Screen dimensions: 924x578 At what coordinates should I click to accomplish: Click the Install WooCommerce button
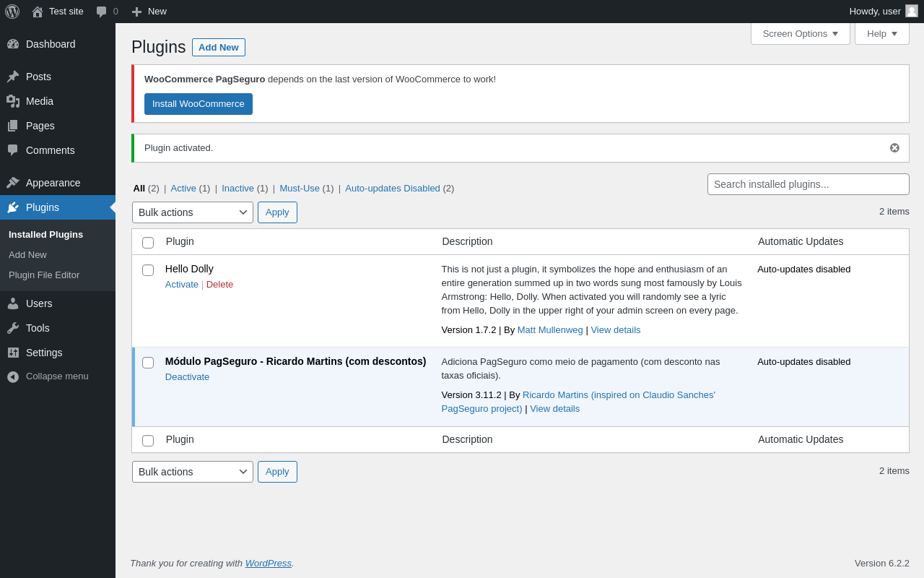coord(199,104)
